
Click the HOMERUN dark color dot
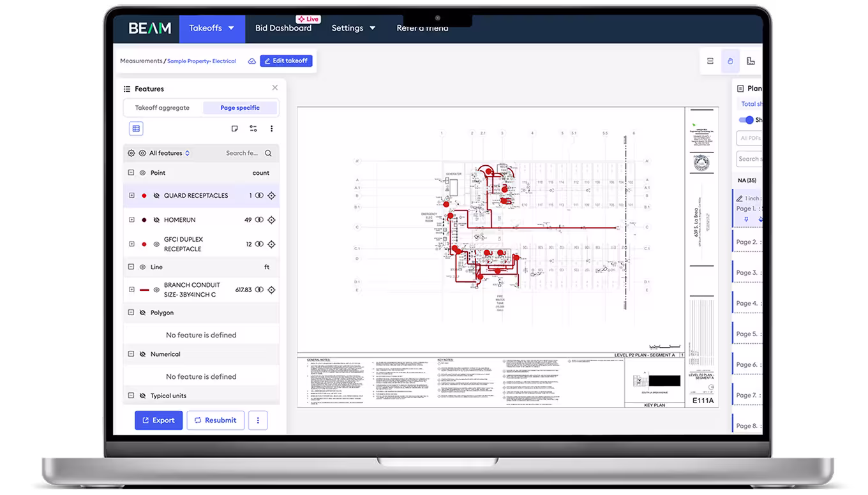144,220
